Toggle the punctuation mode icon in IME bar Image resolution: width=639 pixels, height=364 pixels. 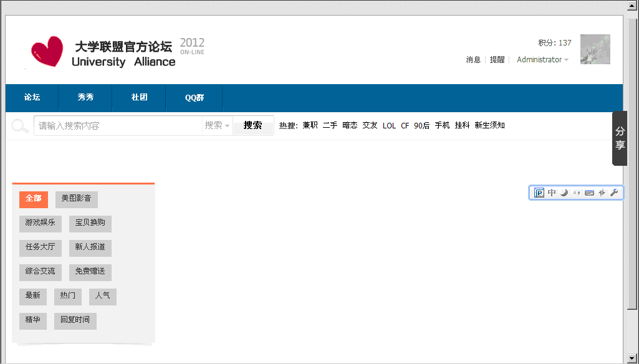tap(577, 193)
